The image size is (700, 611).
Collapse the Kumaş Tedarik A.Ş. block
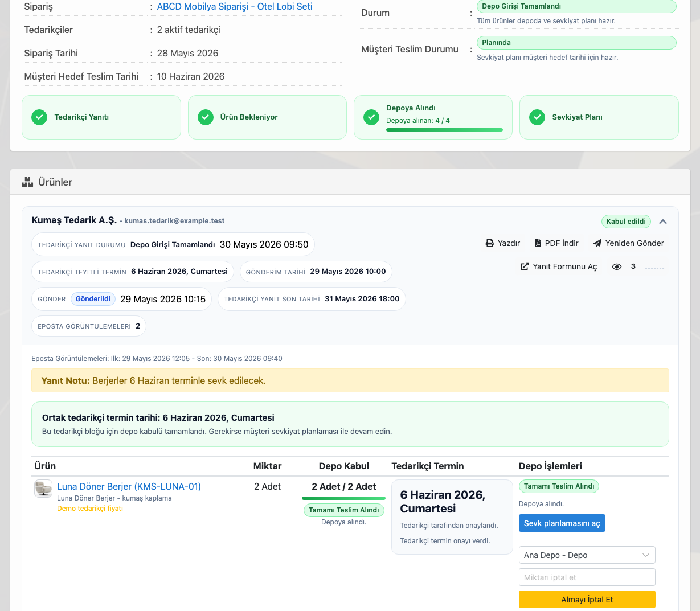(x=663, y=222)
